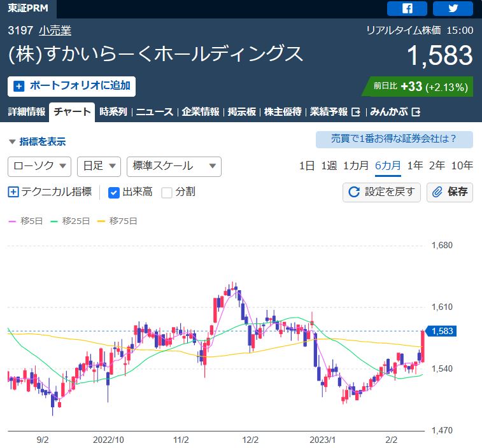Click the plus icon on ポートフォリオに追加

(x=18, y=86)
